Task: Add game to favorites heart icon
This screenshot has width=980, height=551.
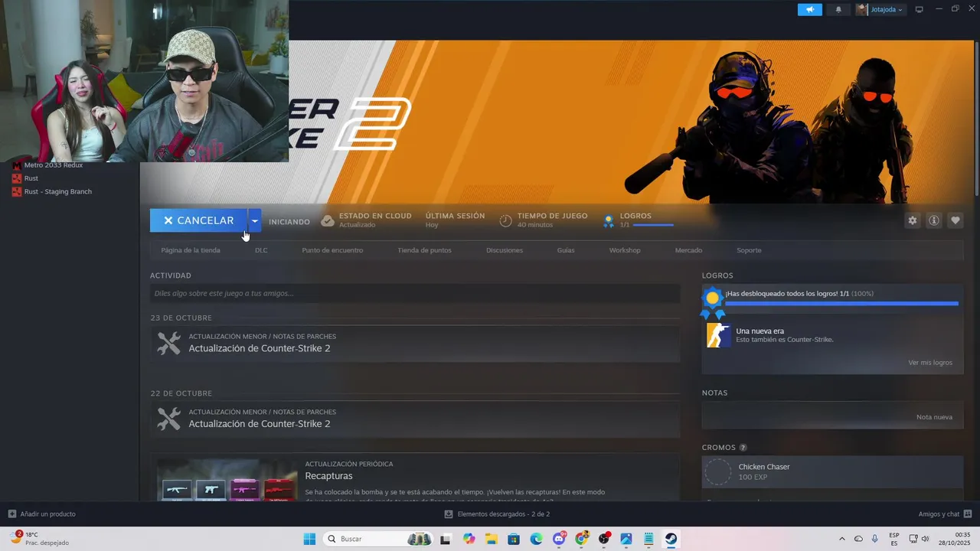Action: coord(955,220)
